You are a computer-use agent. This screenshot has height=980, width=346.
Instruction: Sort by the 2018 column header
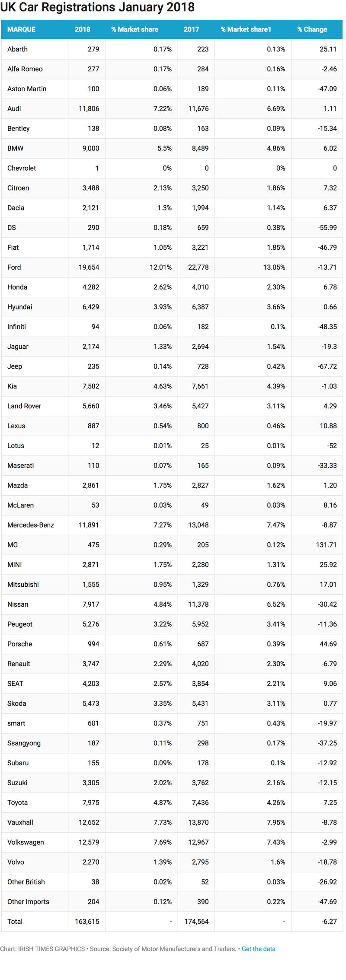coord(83,29)
